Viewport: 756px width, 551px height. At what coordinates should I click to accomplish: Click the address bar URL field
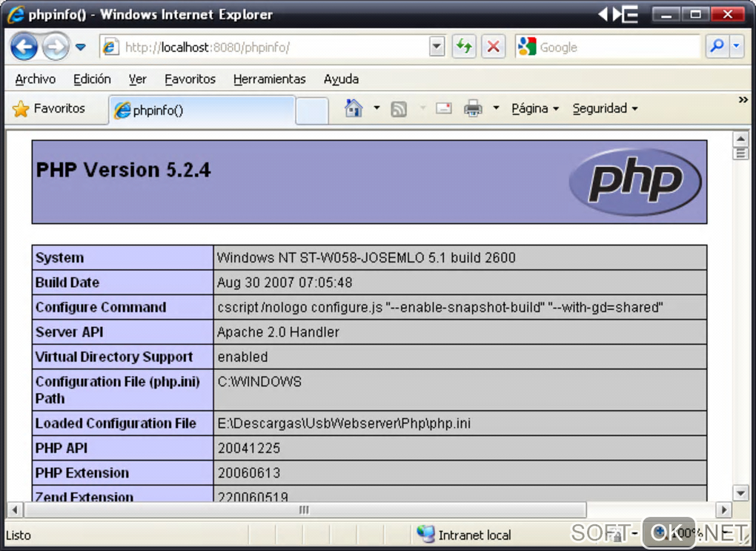[273, 47]
